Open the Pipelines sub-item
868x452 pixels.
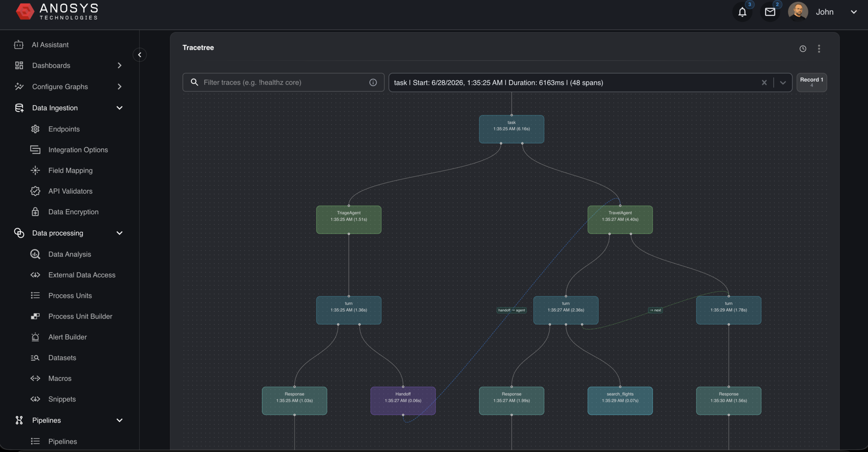[x=62, y=442]
